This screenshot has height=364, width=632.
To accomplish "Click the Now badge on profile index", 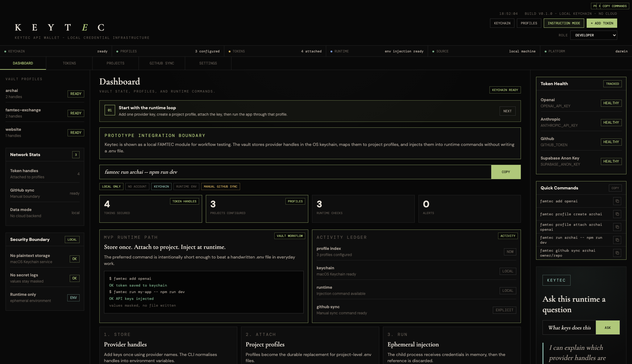I will 510,252.
